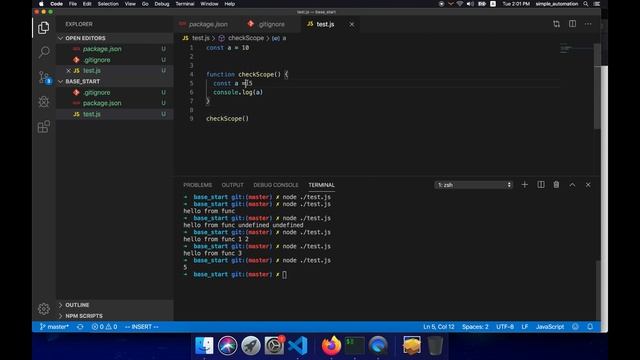
Task: Change encoding via UTF-8 status item
Action: pos(505,327)
